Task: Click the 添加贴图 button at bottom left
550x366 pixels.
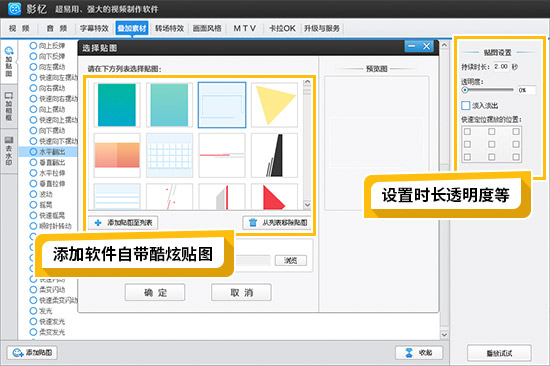Action: point(32,352)
